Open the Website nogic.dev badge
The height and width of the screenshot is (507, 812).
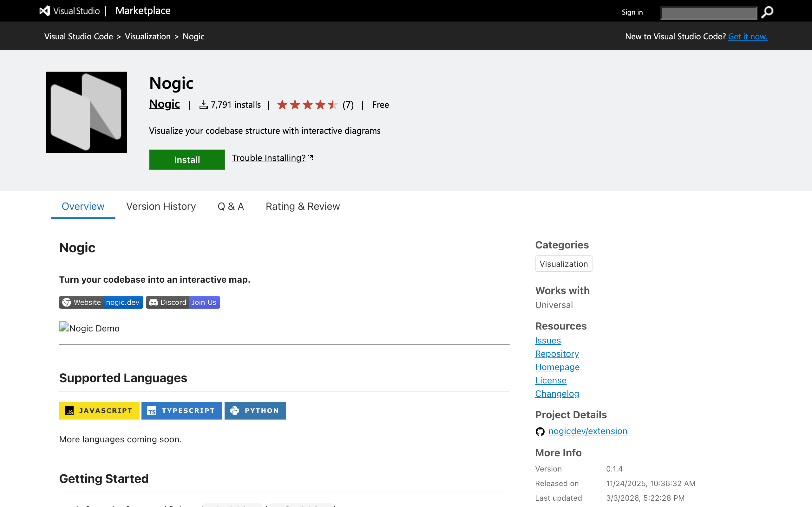101,302
